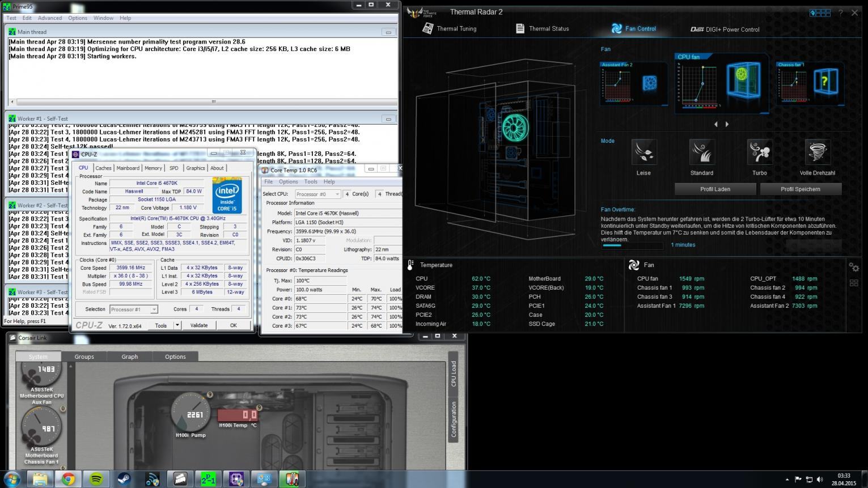The image size is (868, 488).
Task: Click the clock and date in the taskbar
Action: pos(844,479)
